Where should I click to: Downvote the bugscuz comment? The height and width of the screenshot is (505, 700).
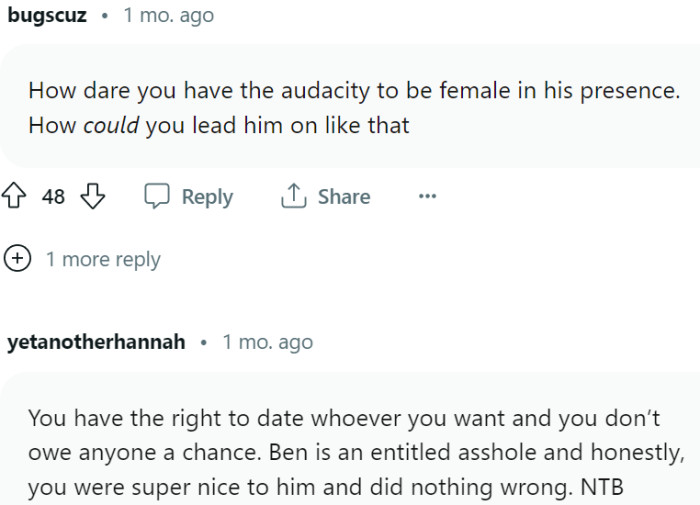point(92,197)
